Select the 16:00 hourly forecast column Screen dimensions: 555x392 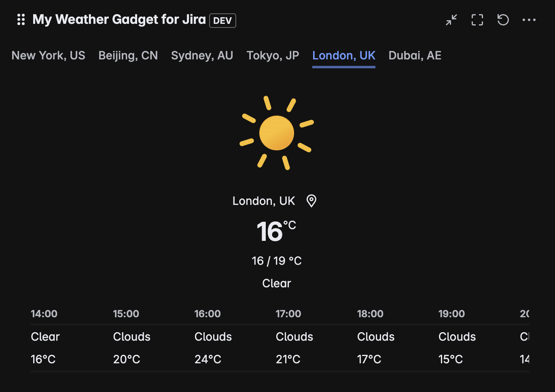[x=208, y=336]
